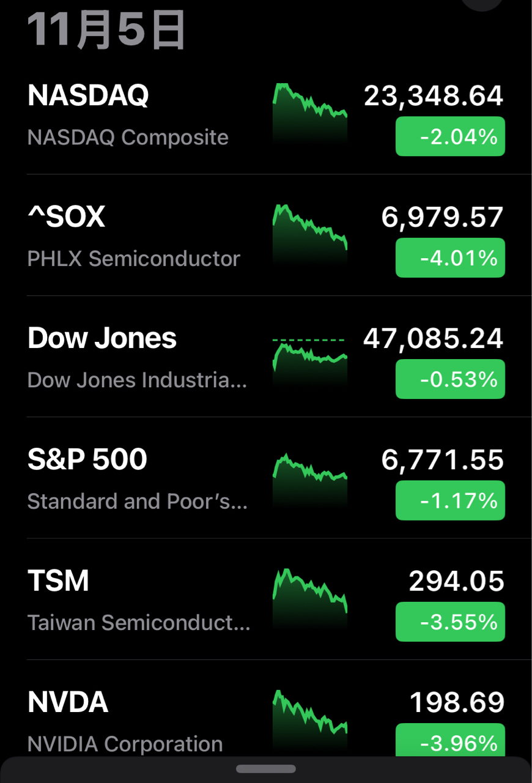Tap the 11月5日 date header
This screenshot has width=532, height=783.
coord(106,29)
